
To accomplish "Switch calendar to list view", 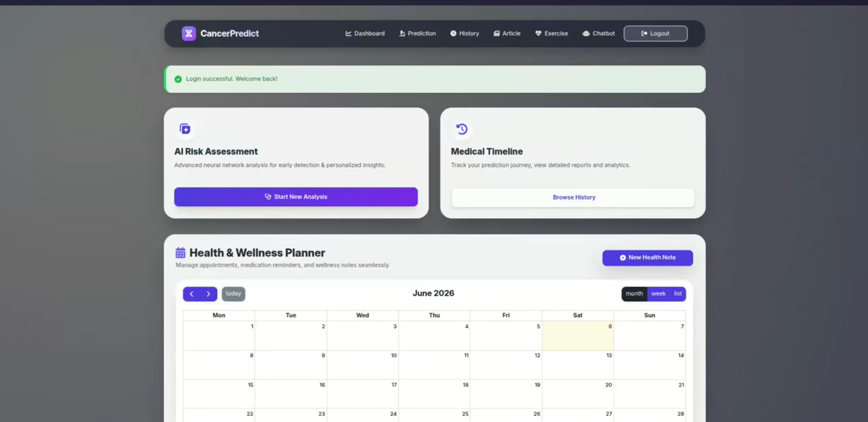I will coord(678,294).
